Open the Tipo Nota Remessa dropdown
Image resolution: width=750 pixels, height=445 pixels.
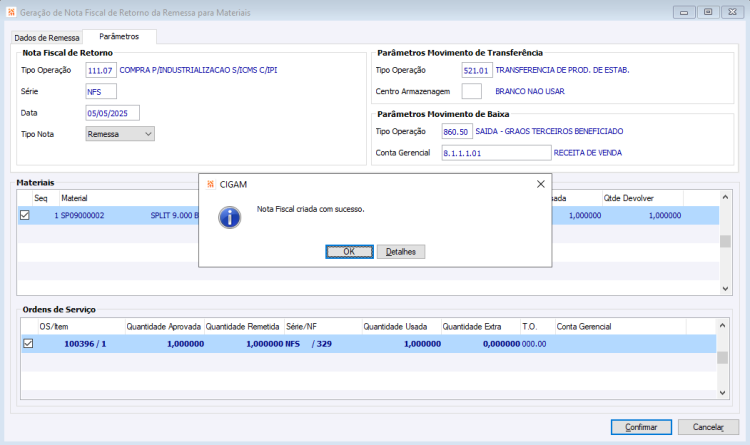pos(120,134)
